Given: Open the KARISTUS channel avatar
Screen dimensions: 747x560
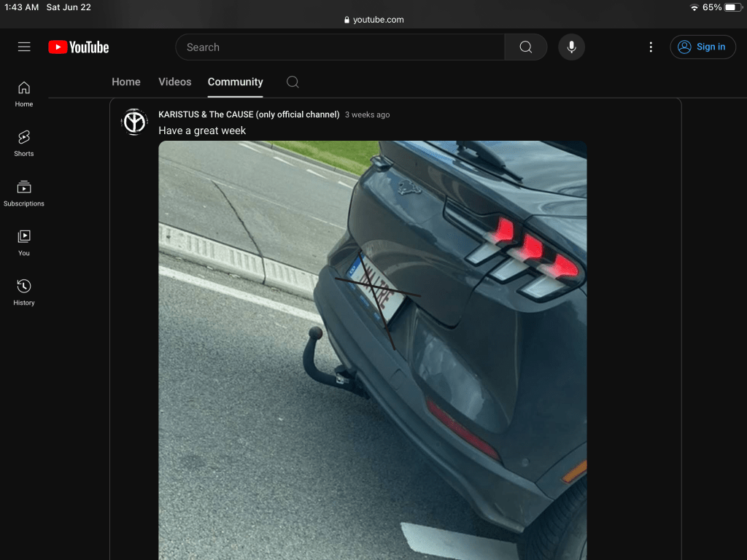Looking at the screenshot, I should pos(134,122).
